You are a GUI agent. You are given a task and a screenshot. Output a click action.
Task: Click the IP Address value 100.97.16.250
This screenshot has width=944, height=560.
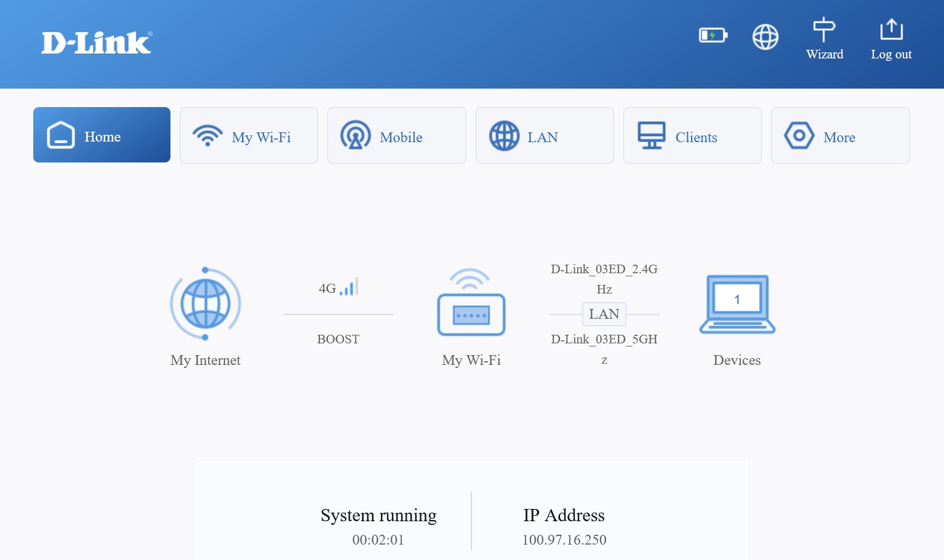tap(564, 540)
